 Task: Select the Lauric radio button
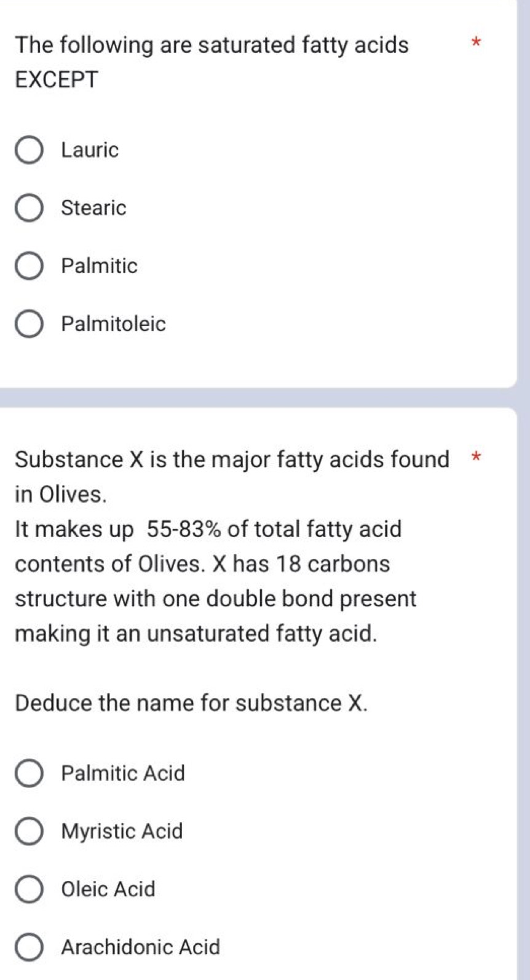point(29,151)
